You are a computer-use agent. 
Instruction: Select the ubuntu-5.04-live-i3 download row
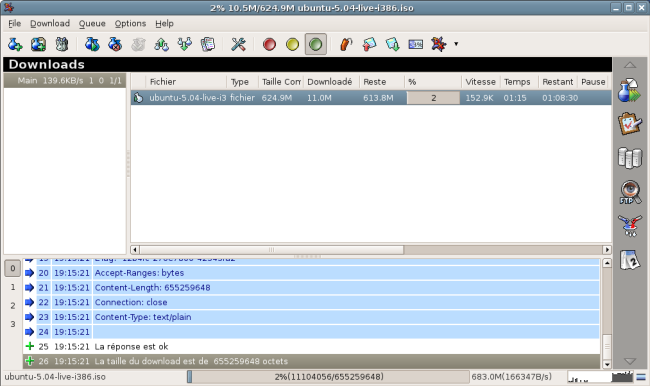(371, 98)
